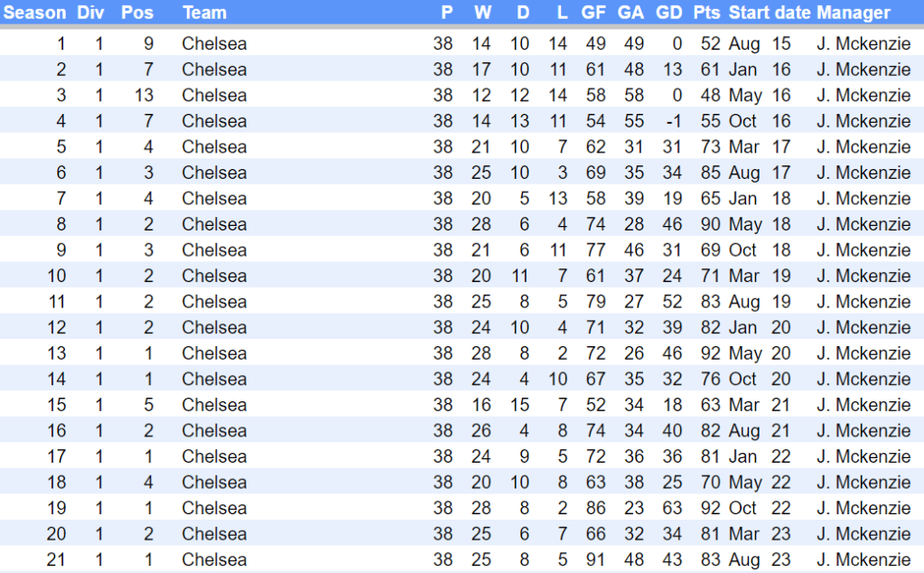
Task: Click the Team column header
Action: coord(204,13)
